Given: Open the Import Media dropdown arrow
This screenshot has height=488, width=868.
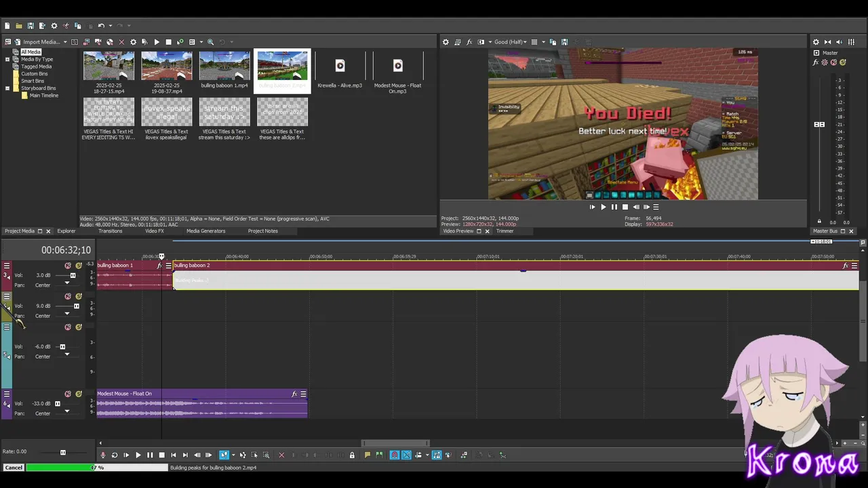Looking at the screenshot, I should pyautogui.click(x=65, y=42).
